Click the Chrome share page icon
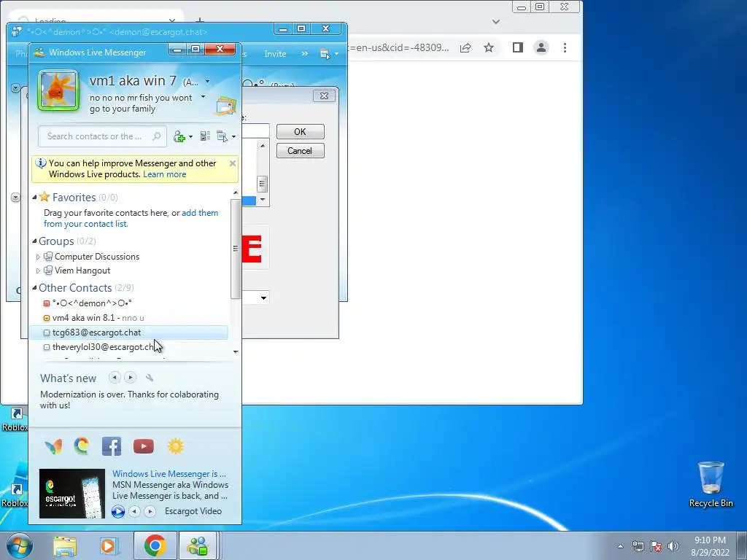This screenshot has height=560, width=747. [x=465, y=47]
